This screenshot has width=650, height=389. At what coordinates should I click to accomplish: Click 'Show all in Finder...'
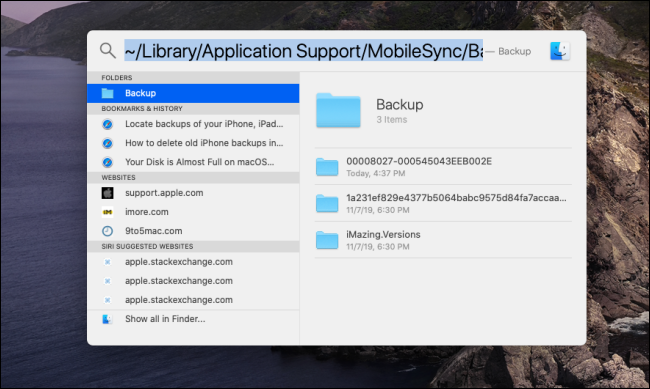coord(165,319)
